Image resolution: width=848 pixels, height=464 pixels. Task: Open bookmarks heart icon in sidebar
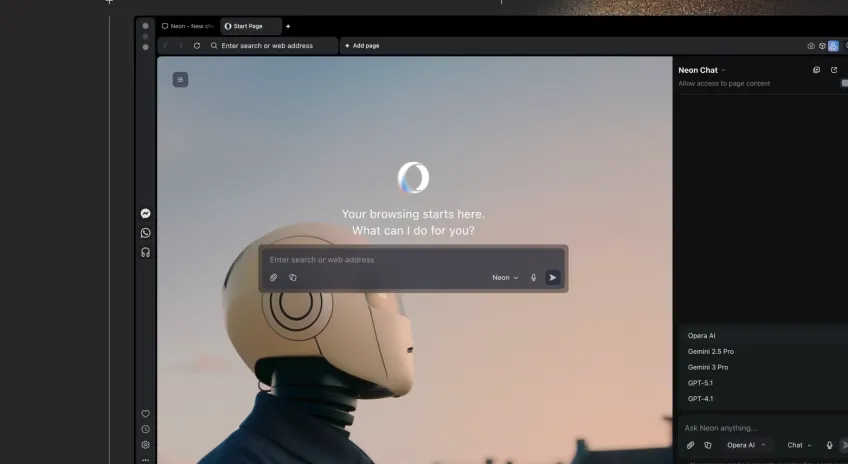tap(145, 414)
